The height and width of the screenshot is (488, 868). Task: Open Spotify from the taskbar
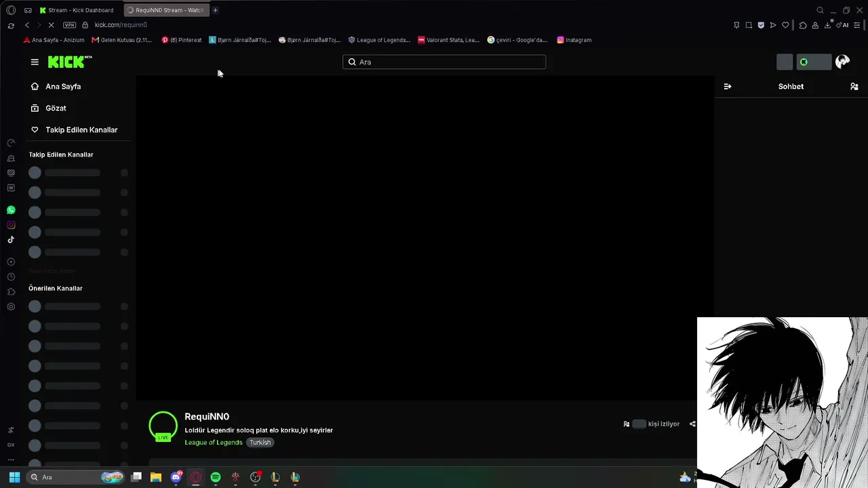click(x=216, y=477)
